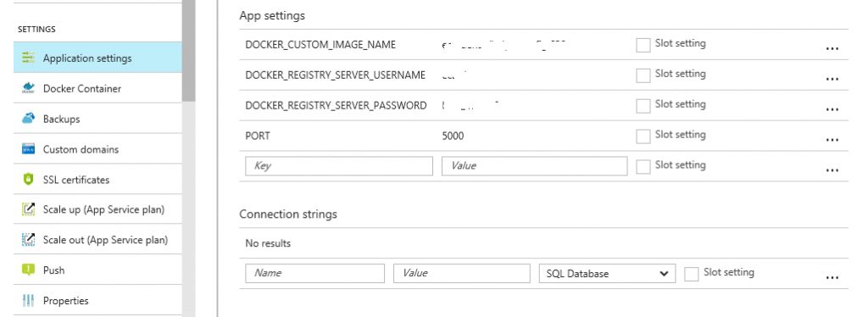Click the Scale up plan icon

[x=28, y=209]
